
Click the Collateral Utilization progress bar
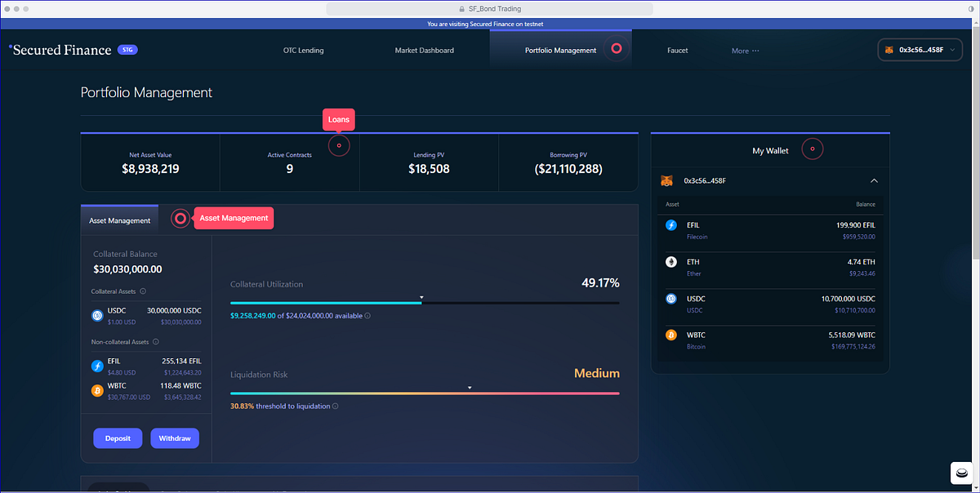(x=425, y=303)
